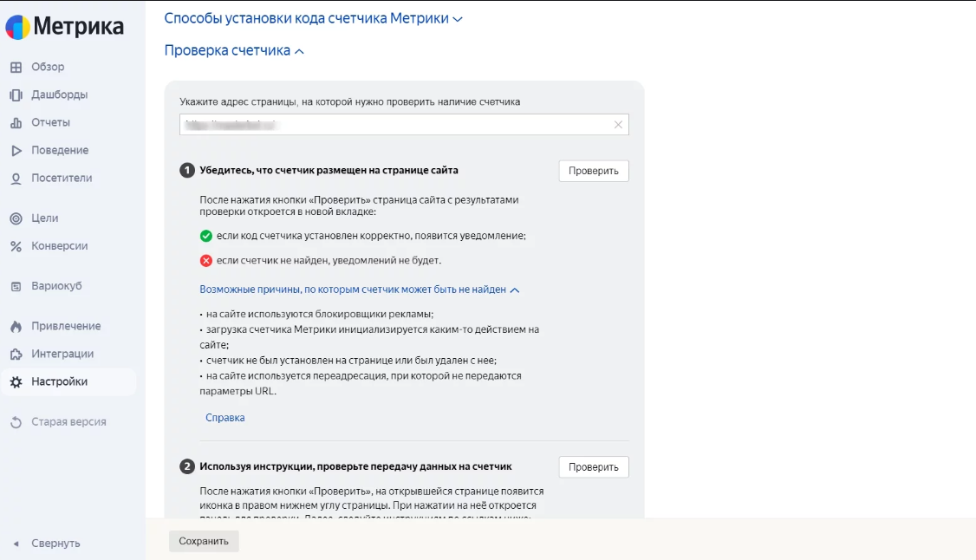Collapse Возможные причины list of reasons
Image resolution: width=976 pixels, height=560 pixels.
click(x=359, y=290)
